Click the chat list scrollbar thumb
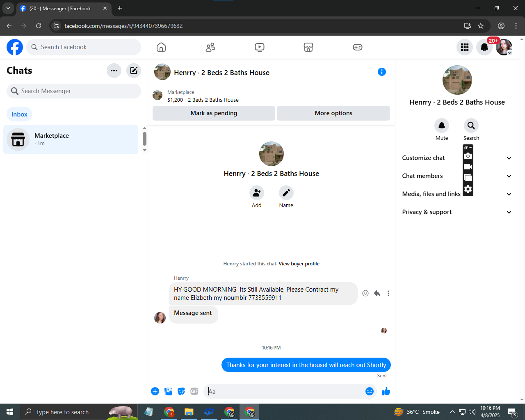 (x=144, y=139)
